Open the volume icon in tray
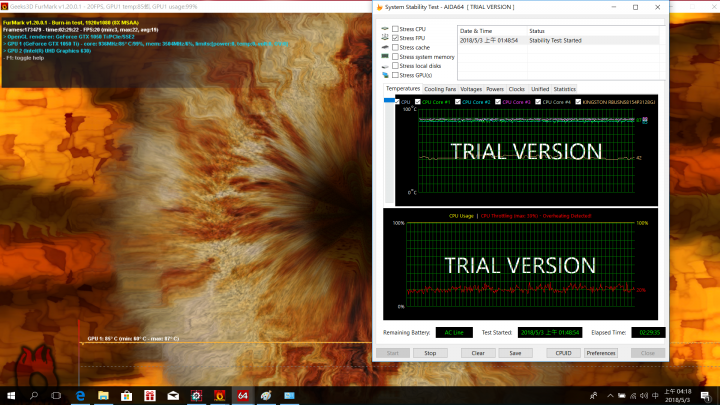The height and width of the screenshot is (405, 720). (644, 395)
